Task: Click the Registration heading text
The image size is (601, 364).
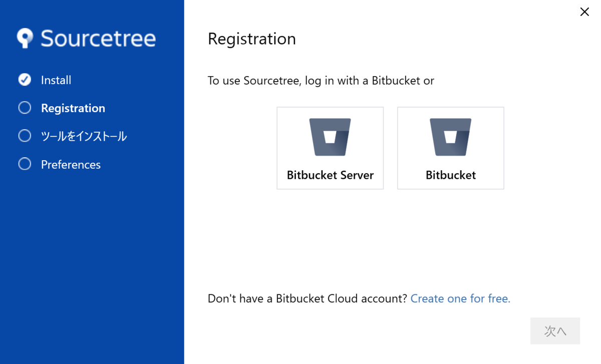Action: [252, 39]
